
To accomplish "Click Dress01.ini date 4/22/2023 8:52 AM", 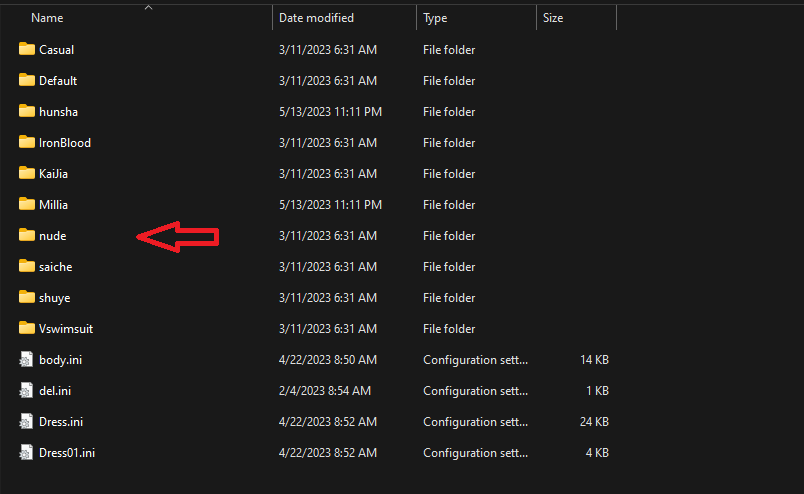I will coord(328,453).
